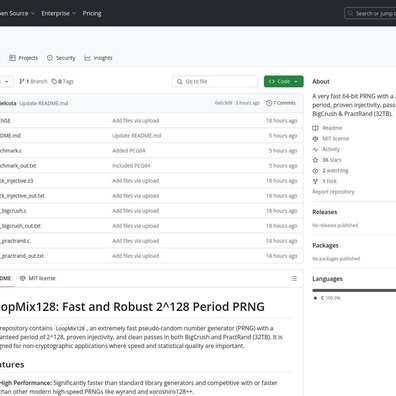Click Report repository link
Screen dimensions: 396x396
[333, 192]
